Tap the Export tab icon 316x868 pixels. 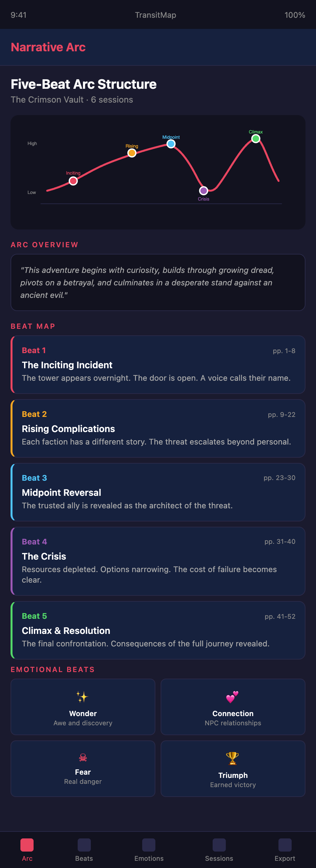(285, 845)
